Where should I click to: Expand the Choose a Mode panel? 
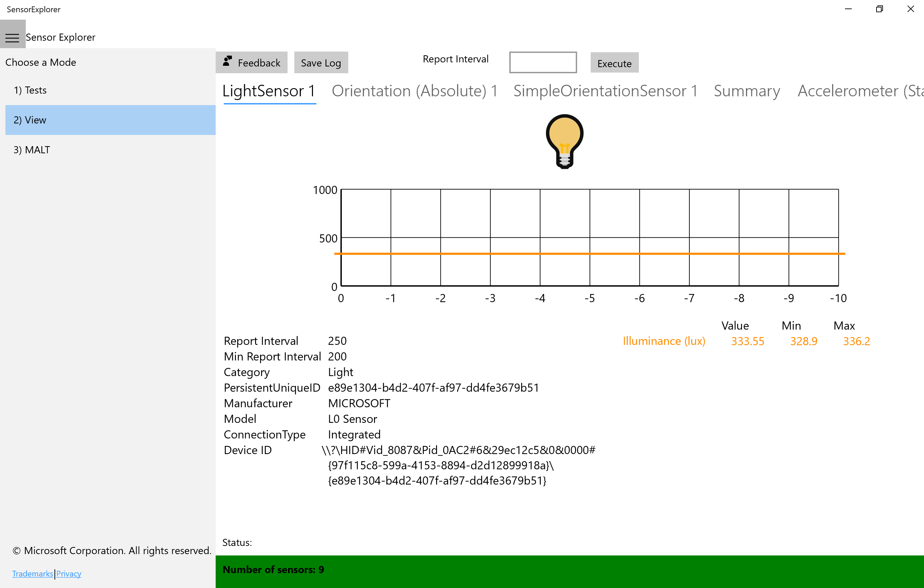pos(12,36)
